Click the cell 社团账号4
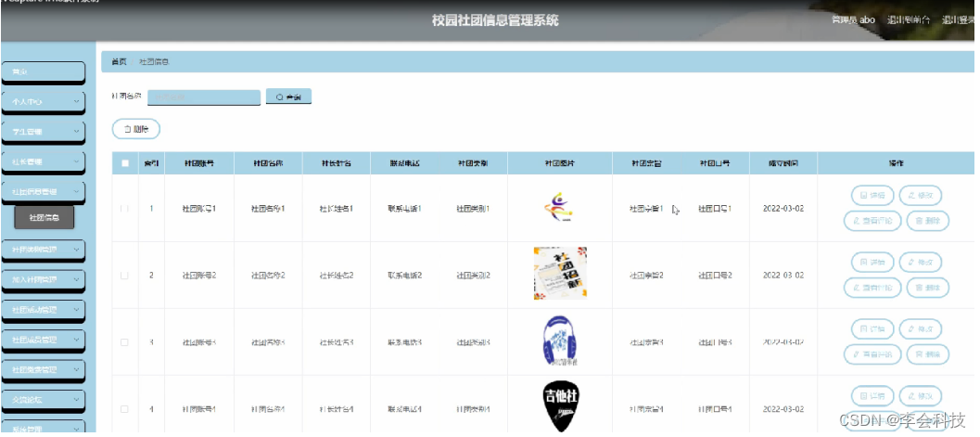 (x=199, y=409)
